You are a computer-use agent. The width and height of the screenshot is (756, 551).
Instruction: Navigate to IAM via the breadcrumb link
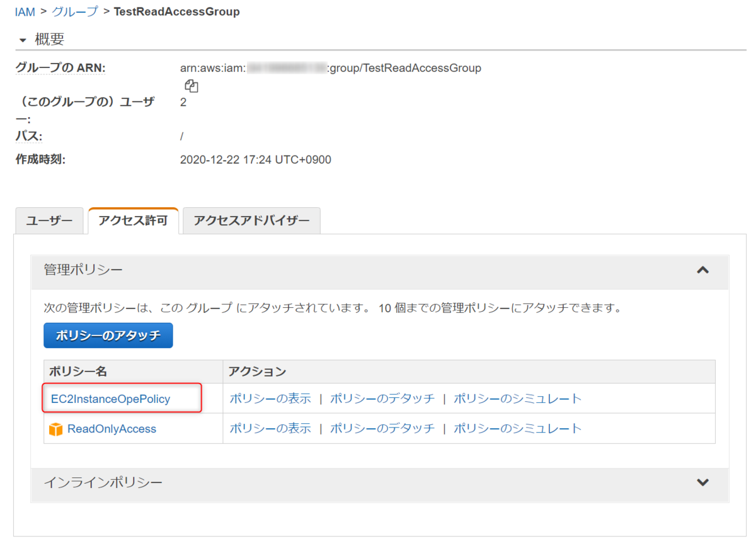click(25, 11)
